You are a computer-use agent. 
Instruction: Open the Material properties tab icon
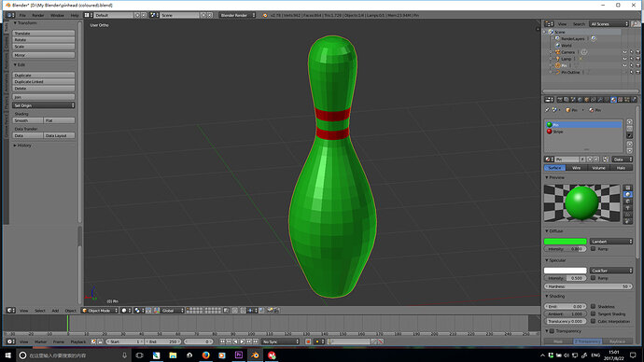point(613,100)
